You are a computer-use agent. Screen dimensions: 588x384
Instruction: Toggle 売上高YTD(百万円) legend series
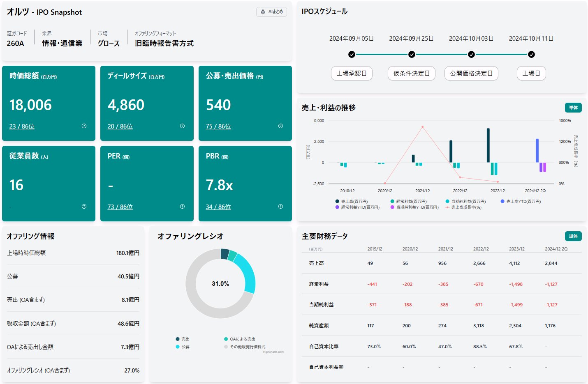(521, 202)
